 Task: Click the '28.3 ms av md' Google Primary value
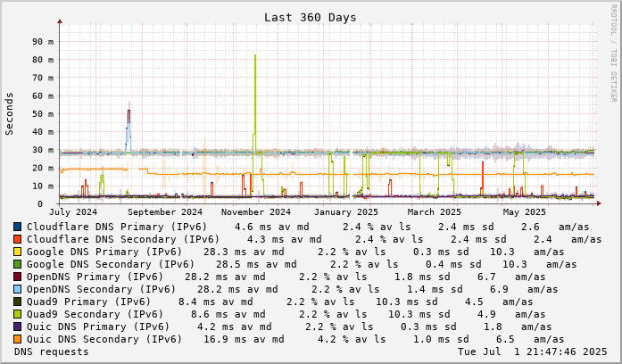tap(244, 252)
